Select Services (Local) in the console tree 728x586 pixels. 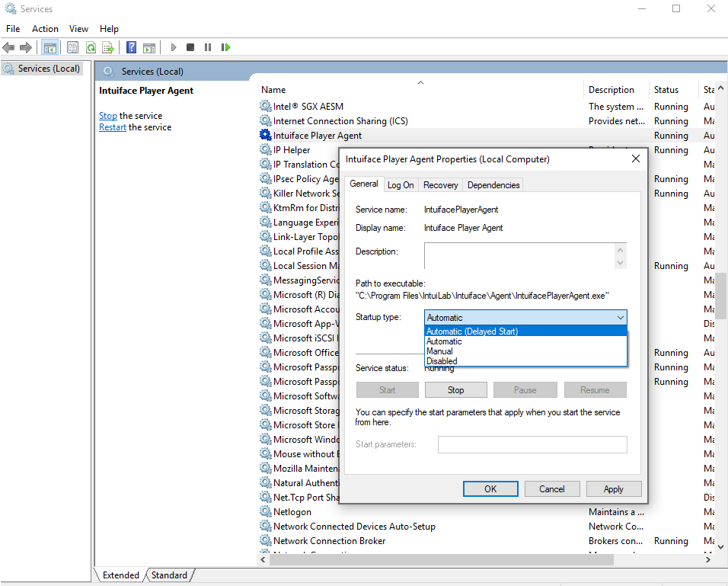pyautogui.click(x=42, y=69)
